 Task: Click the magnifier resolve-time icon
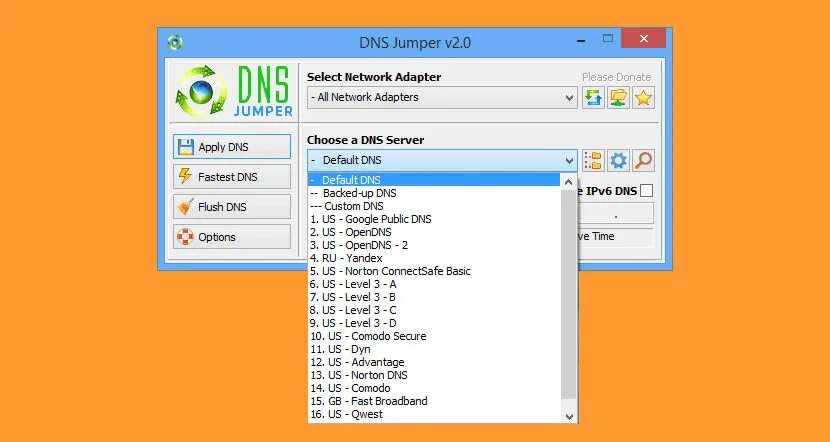(643, 160)
